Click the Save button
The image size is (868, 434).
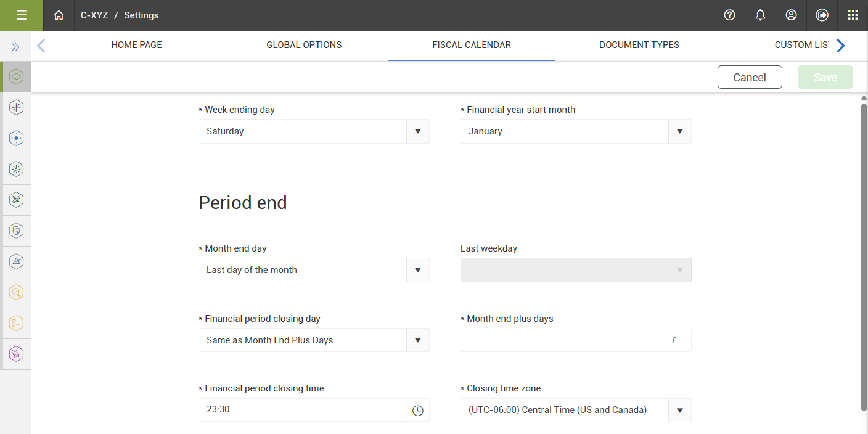[825, 77]
